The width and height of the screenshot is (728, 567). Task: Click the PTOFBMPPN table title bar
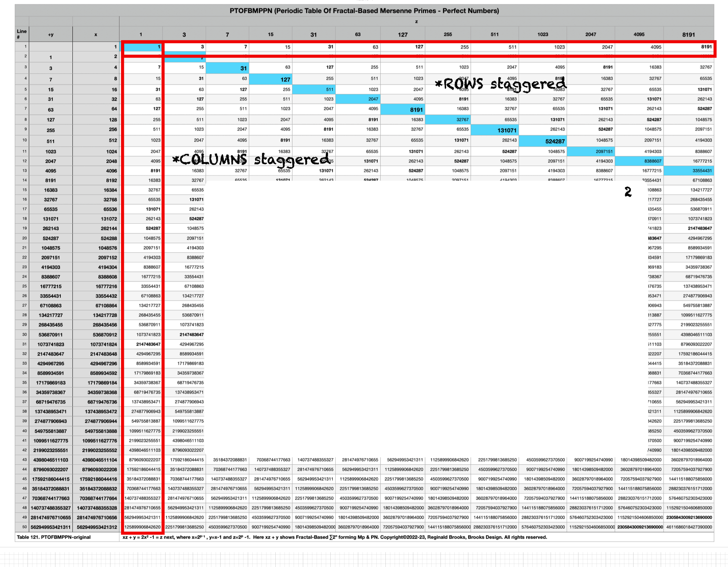[x=364, y=11]
